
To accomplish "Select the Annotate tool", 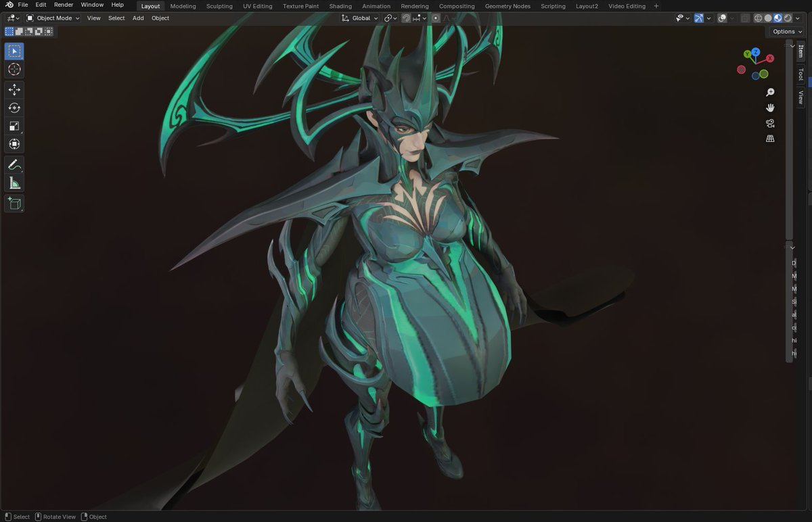I will coord(14,164).
